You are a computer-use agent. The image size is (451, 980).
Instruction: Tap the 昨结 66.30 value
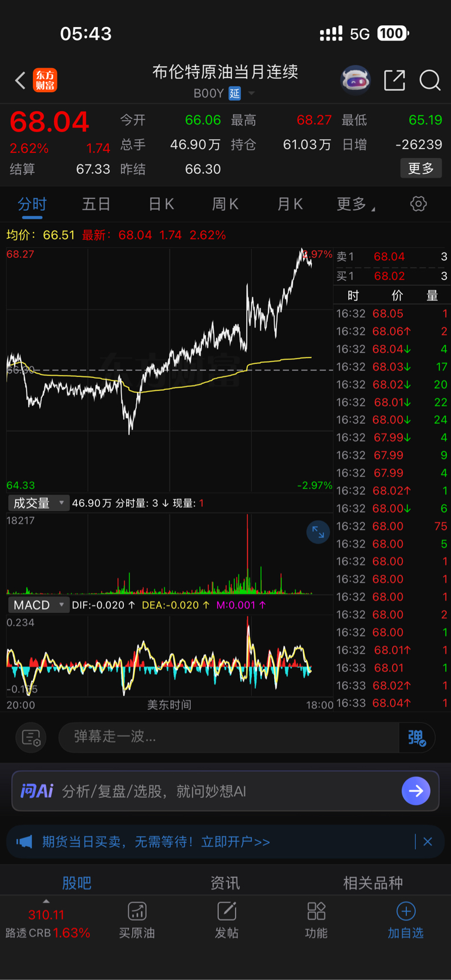(203, 169)
